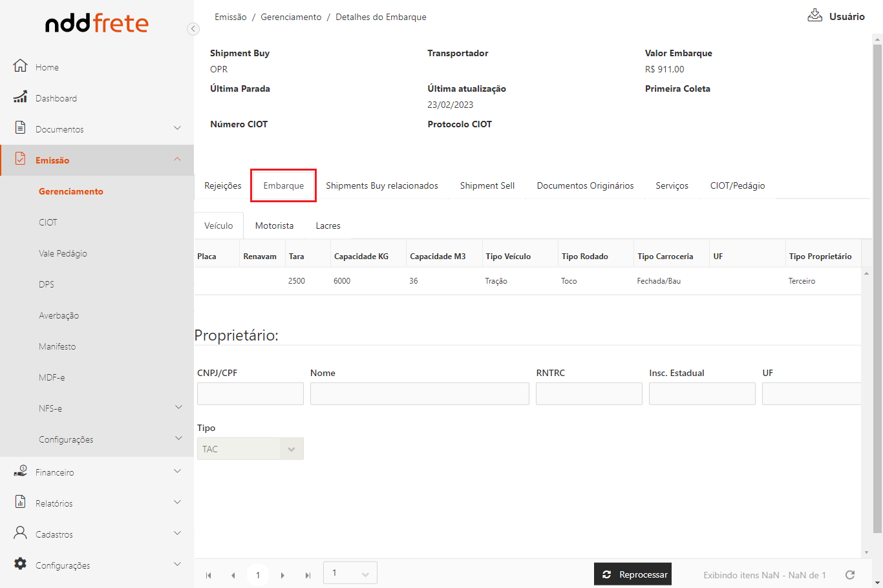Screen dimensions: 883x588
Task: Click the Financeiro hand-coin icon
Action: click(x=21, y=472)
